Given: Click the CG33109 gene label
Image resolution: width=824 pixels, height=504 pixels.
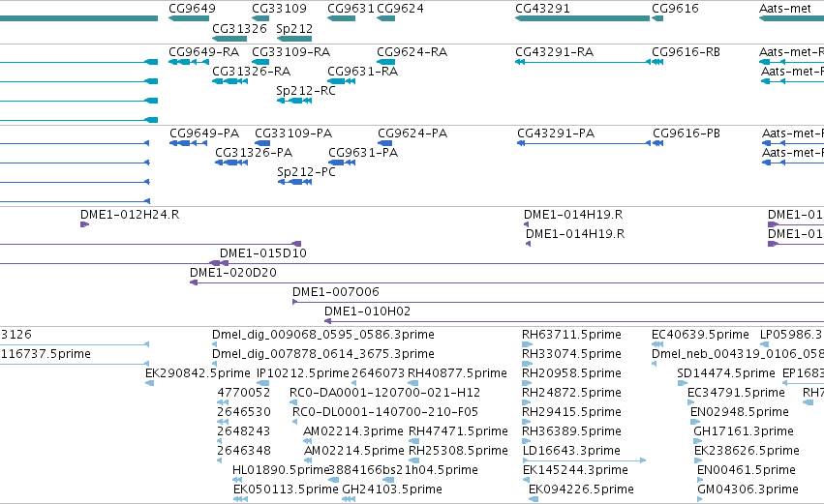Looking at the screenshot, I should click(x=279, y=9).
